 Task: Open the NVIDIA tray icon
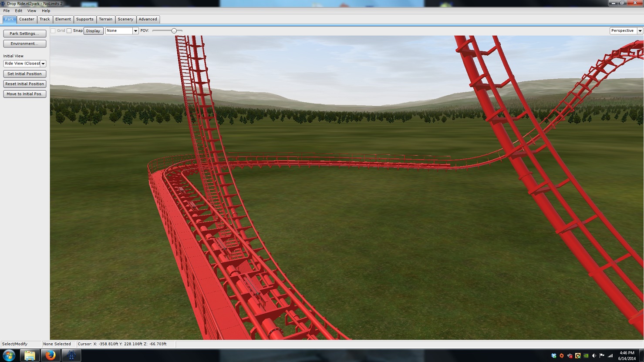[586, 355]
